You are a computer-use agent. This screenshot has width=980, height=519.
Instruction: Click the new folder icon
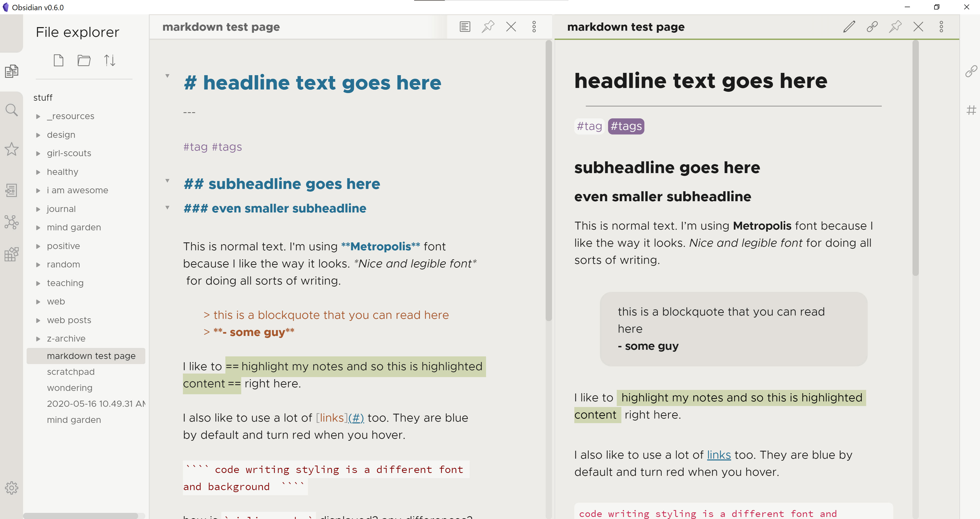[x=84, y=60]
